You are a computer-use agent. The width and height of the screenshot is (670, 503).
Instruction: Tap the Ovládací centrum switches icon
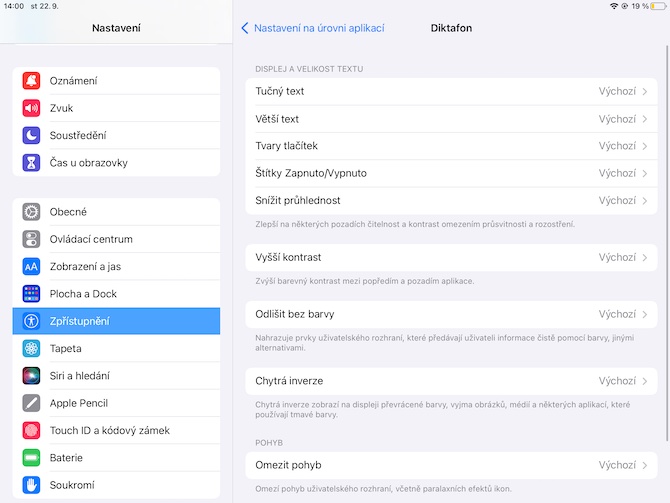coord(31,239)
